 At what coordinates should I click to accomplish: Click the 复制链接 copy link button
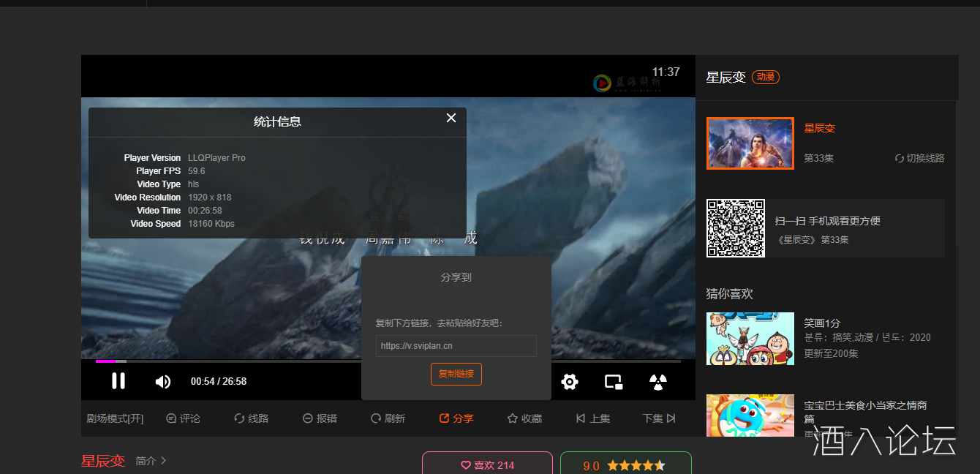pos(456,374)
